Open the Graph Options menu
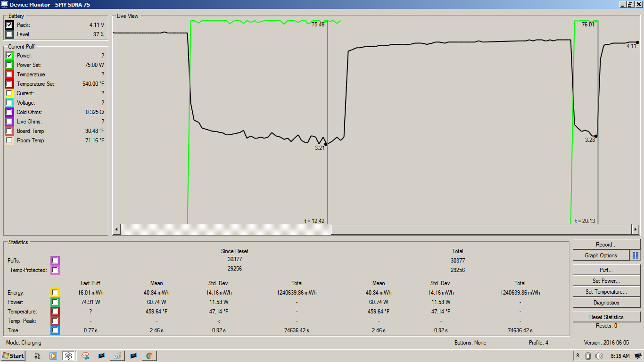 pyautogui.click(x=601, y=255)
